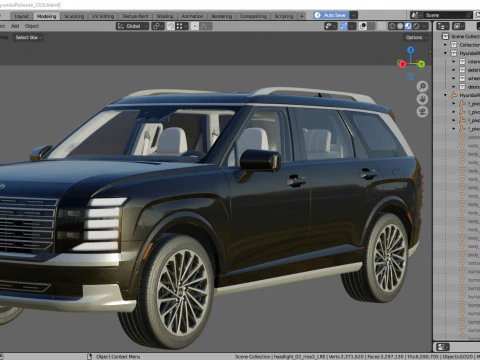Open the viewport Options dropdown
The image size is (480, 360).
pos(416,37)
